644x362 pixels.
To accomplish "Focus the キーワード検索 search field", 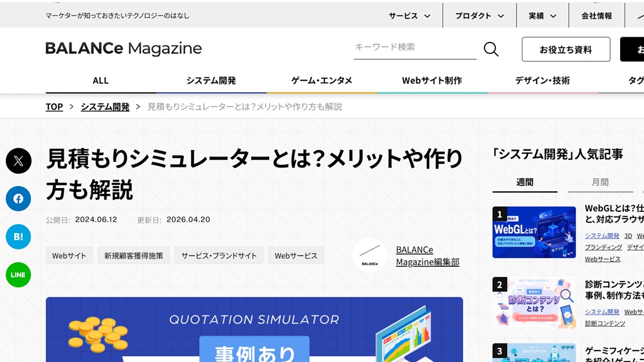I will click(415, 48).
